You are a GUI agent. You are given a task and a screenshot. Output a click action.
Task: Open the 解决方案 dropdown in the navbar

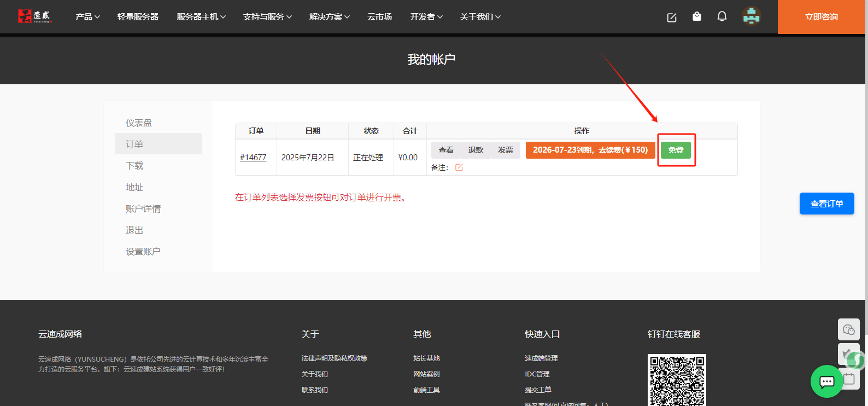click(x=329, y=17)
